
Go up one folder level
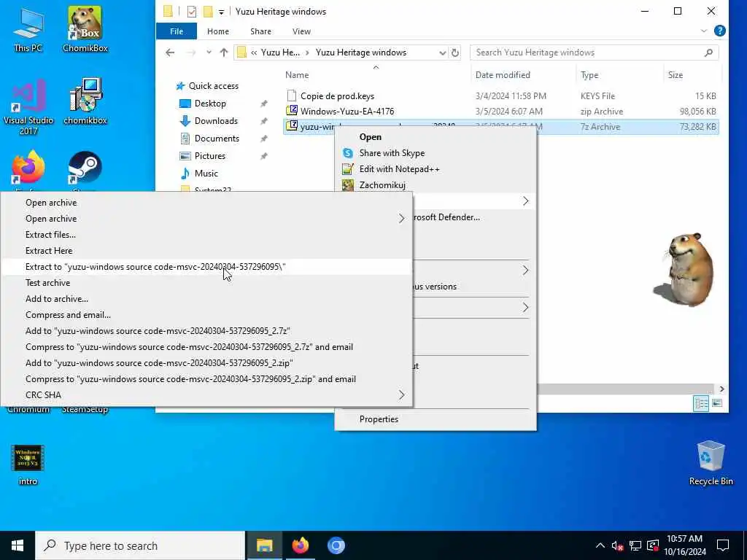[x=224, y=52]
